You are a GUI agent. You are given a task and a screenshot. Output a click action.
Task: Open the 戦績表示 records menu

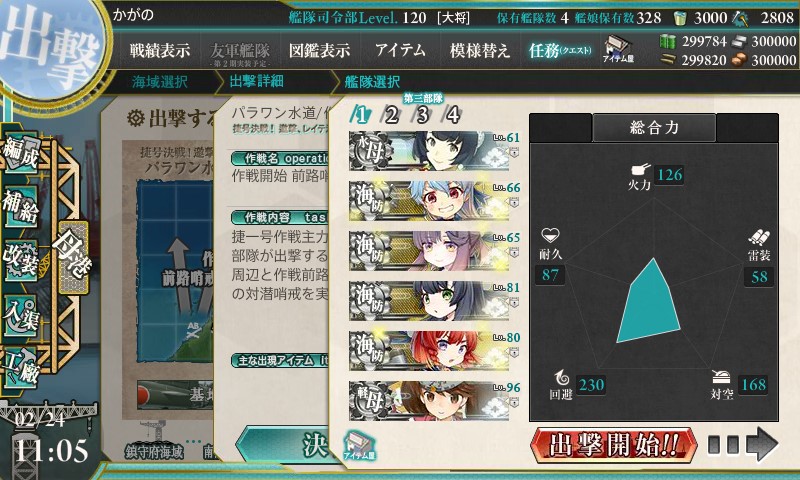(160, 50)
